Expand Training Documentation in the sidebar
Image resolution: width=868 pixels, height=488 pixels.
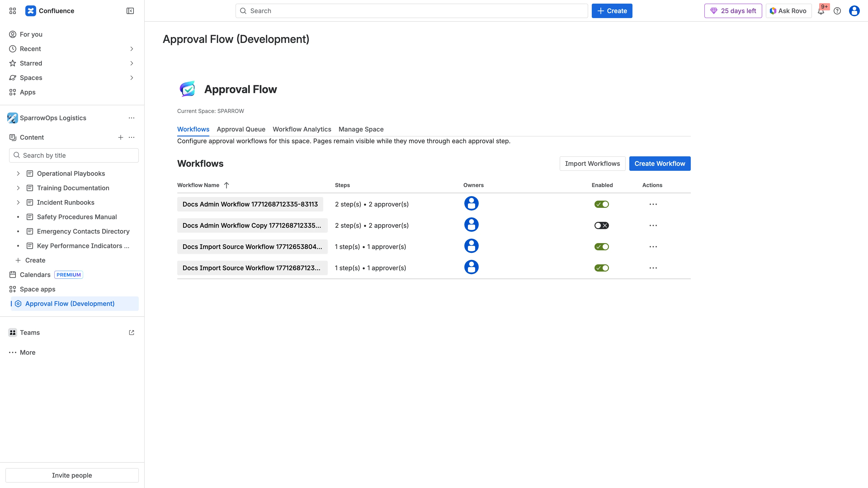(x=18, y=188)
